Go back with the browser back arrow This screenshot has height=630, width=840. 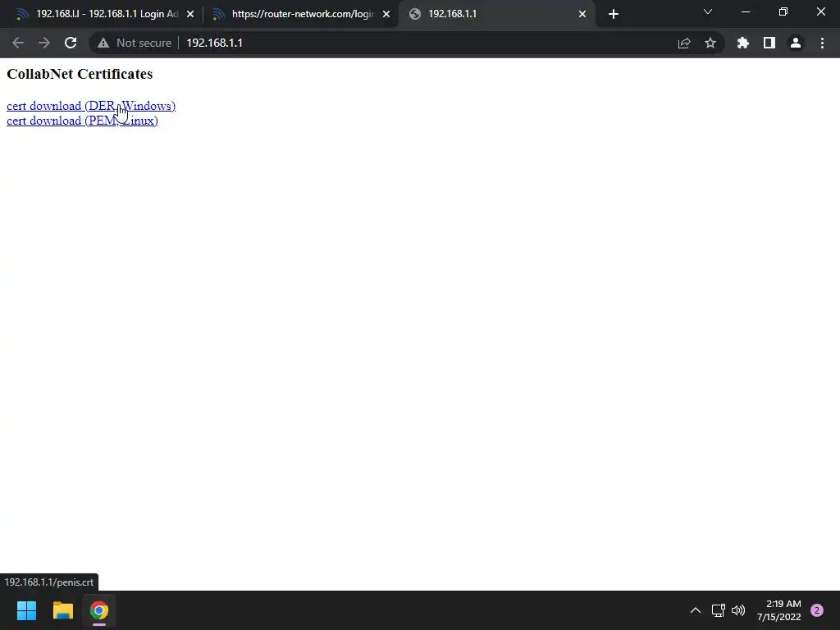pos(18,43)
